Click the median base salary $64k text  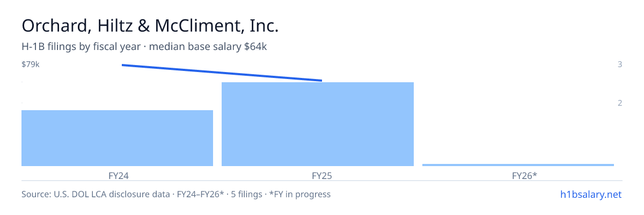click(x=208, y=47)
